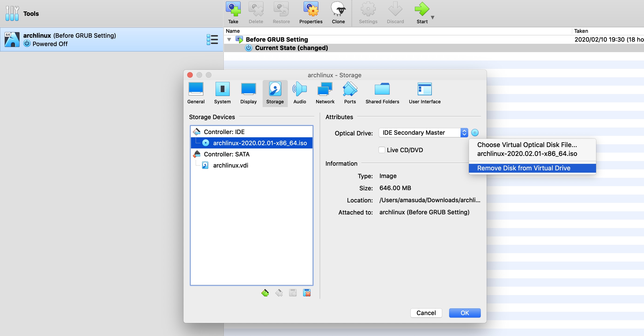The height and width of the screenshot is (336, 644).
Task: Open the Tools icon
Action: coord(12,13)
